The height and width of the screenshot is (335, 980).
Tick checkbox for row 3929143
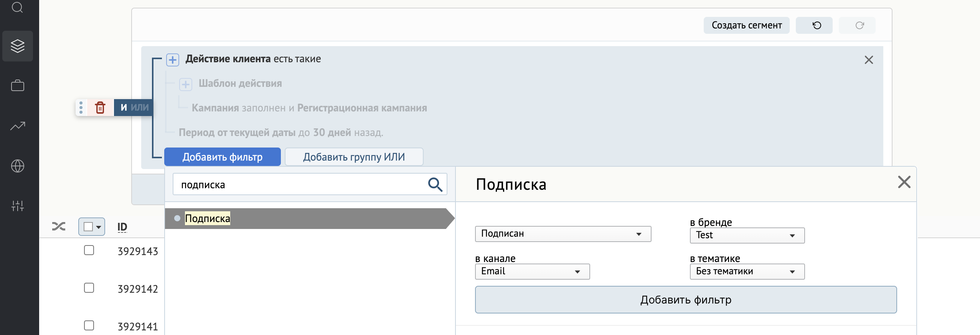tap(89, 250)
